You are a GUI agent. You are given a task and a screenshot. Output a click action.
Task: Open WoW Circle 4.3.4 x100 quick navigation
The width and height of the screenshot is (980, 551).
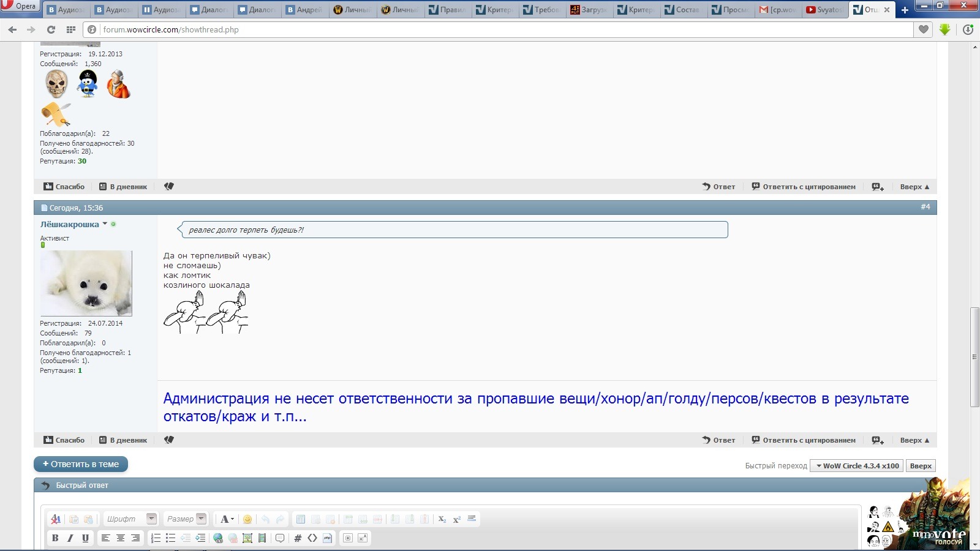click(857, 466)
